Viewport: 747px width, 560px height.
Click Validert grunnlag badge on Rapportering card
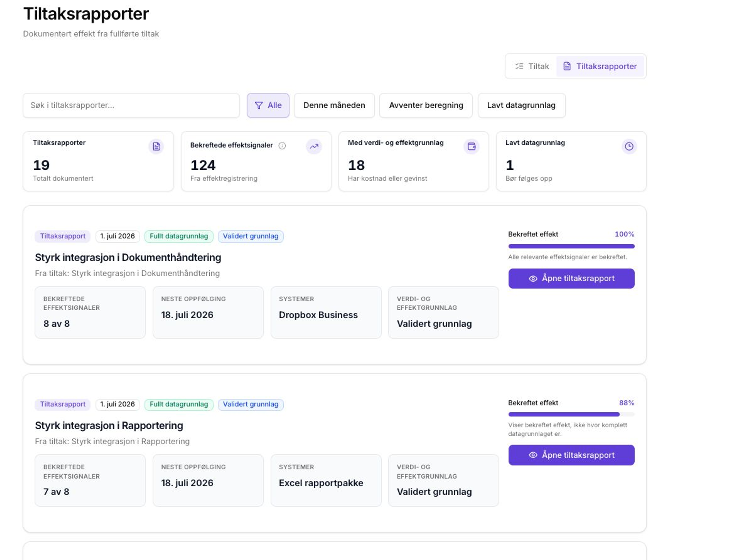tap(250, 404)
